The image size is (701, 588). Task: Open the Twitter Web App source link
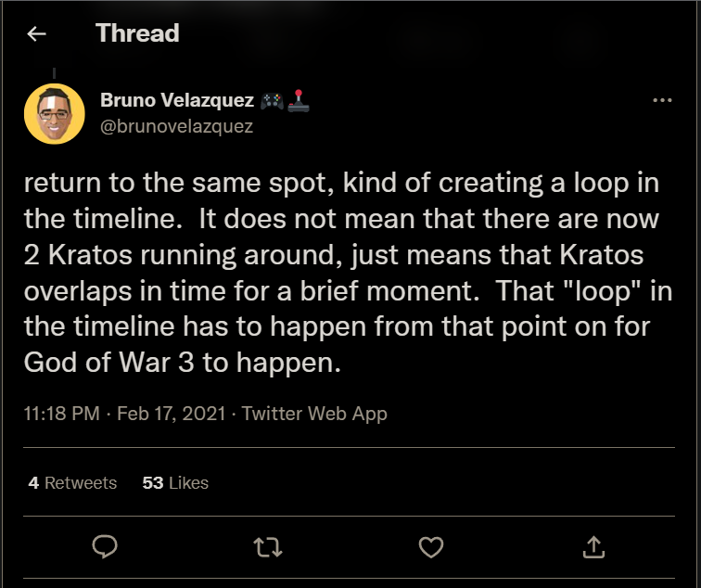[x=314, y=415]
